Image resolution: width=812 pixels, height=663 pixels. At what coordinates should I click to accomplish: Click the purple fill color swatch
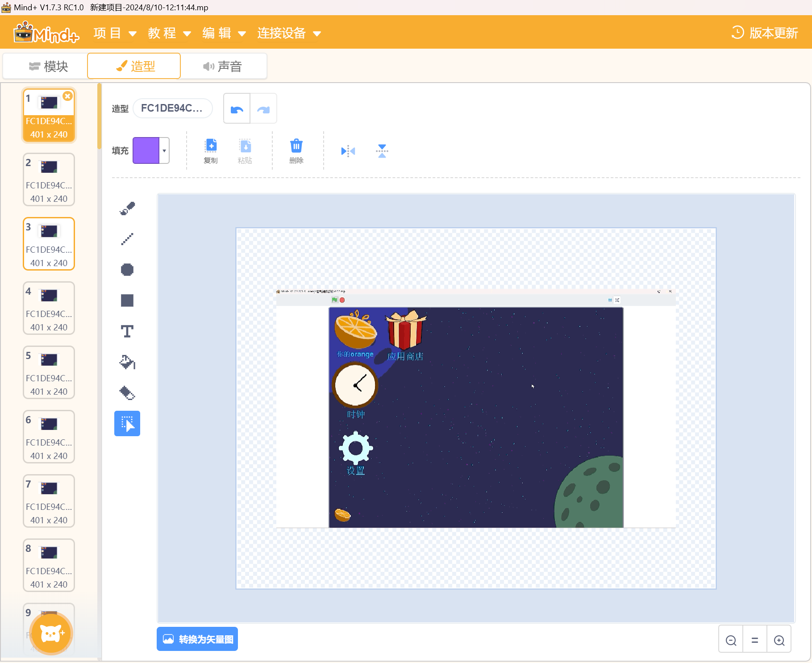146,150
